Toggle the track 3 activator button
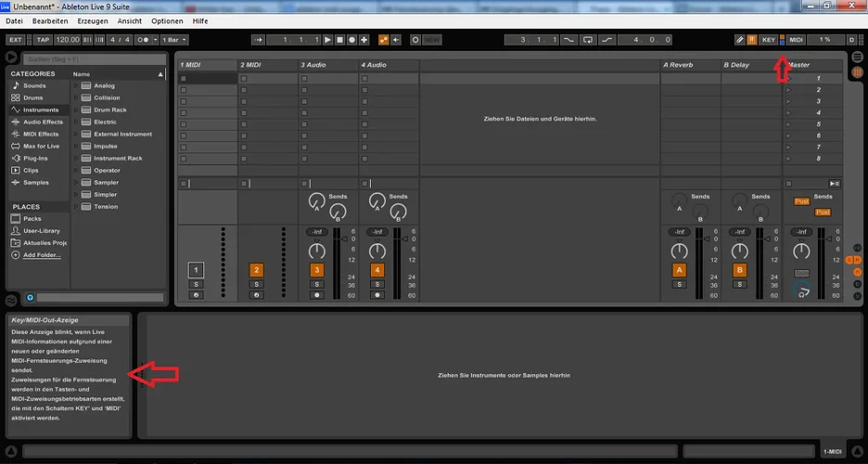This screenshot has width=868, height=464. [316, 270]
